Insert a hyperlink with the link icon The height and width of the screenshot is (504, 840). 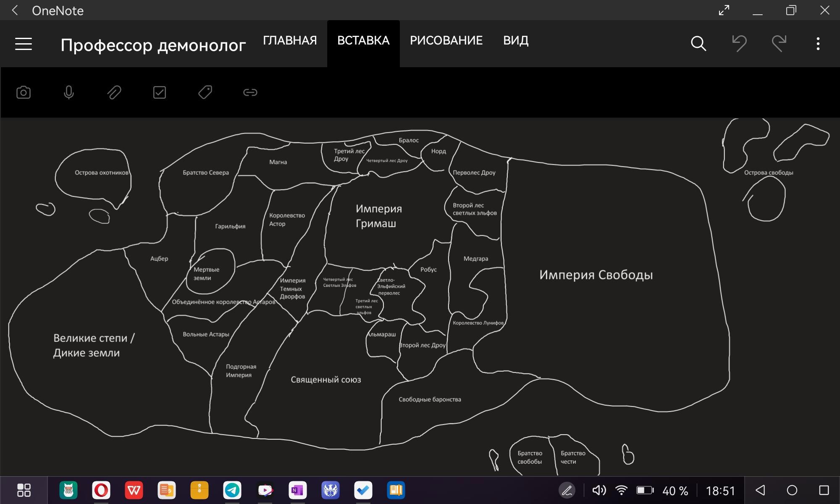pyautogui.click(x=250, y=92)
